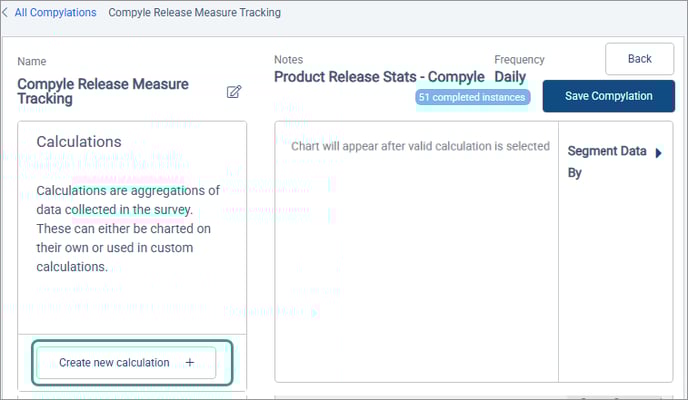
Task: Open the 51 completed instances badge
Action: (472, 98)
